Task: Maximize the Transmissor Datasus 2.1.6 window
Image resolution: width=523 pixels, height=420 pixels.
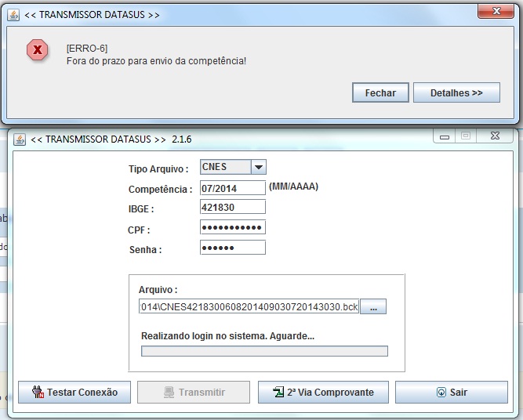Action: click(x=466, y=136)
